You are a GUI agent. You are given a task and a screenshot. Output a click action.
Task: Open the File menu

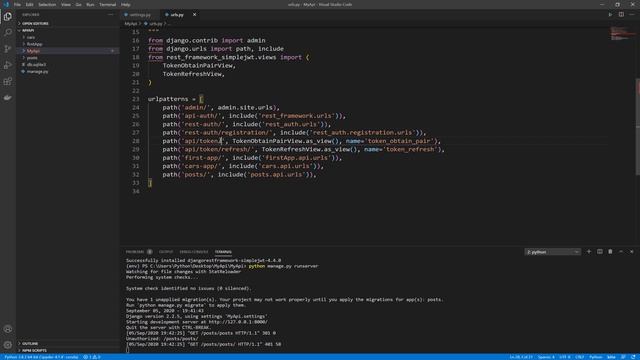pyautogui.click(x=17, y=4)
